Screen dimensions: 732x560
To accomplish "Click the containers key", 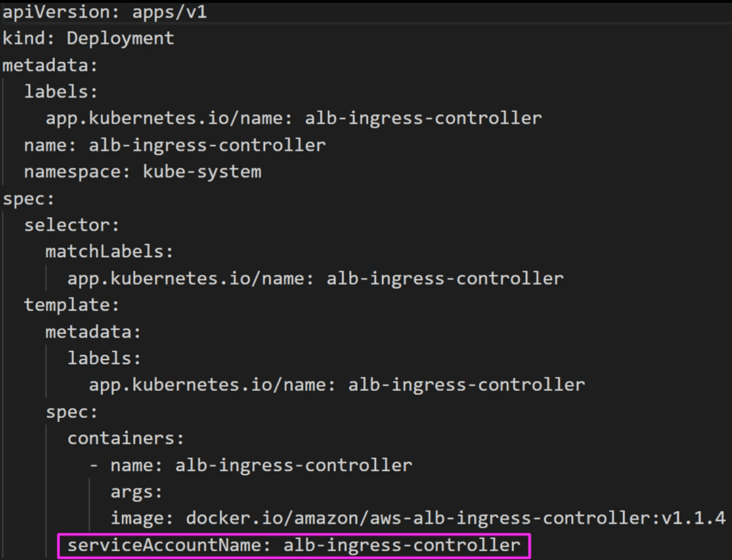I will [122, 438].
